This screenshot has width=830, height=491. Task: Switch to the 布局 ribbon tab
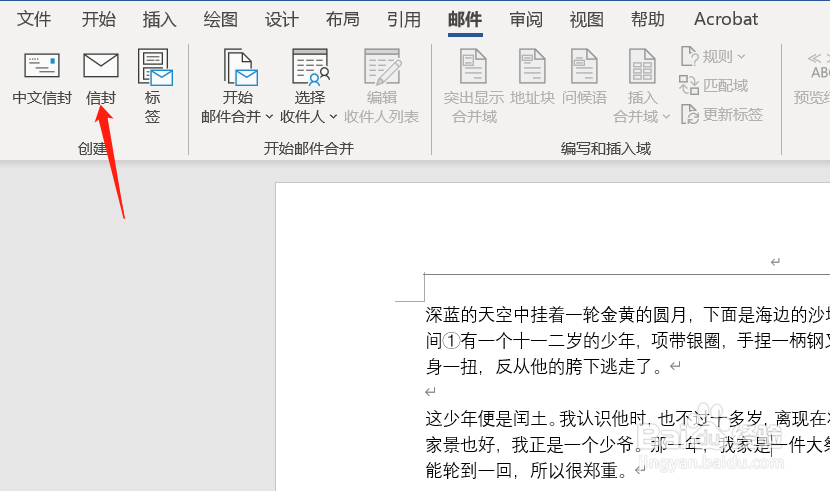click(x=342, y=20)
